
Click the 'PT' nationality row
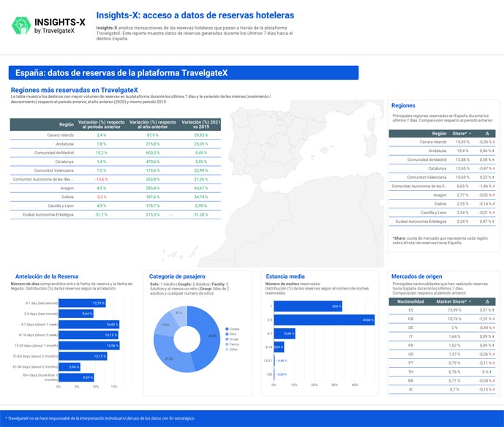coord(442,363)
